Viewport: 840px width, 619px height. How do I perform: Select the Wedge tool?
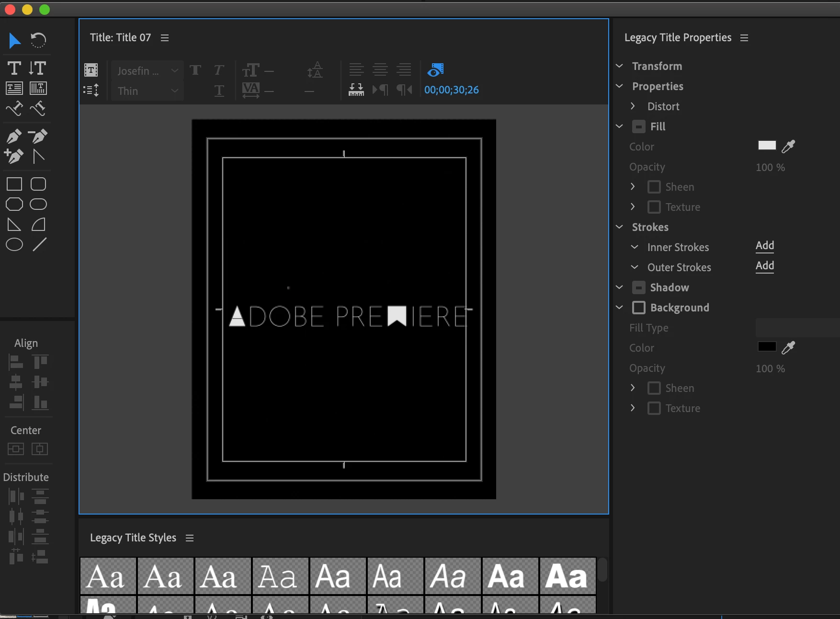pos(14,225)
